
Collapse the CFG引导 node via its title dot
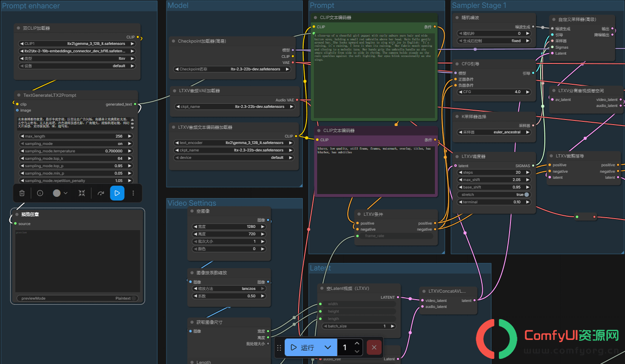pyautogui.click(x=457, y=64)
